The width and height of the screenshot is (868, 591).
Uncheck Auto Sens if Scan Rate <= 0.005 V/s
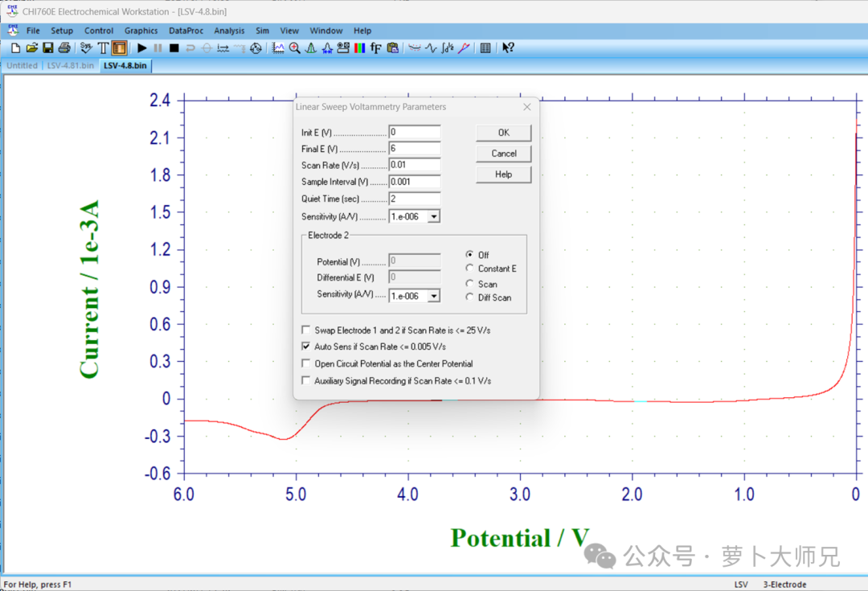point(305,347)
